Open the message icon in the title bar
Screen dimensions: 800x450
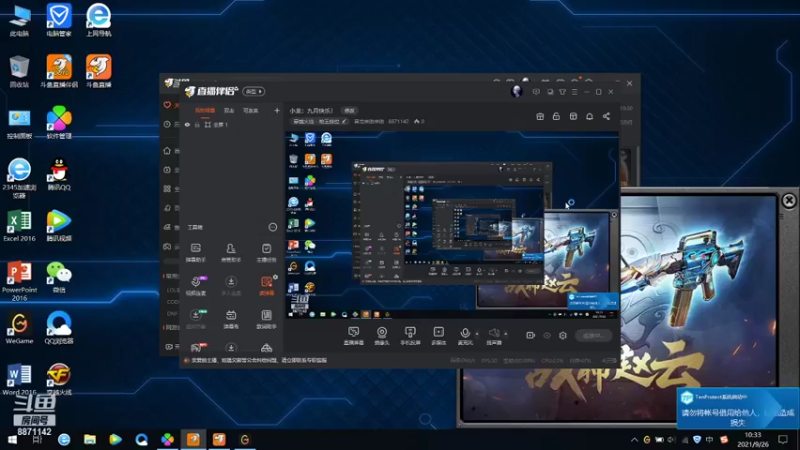[536, 92]
